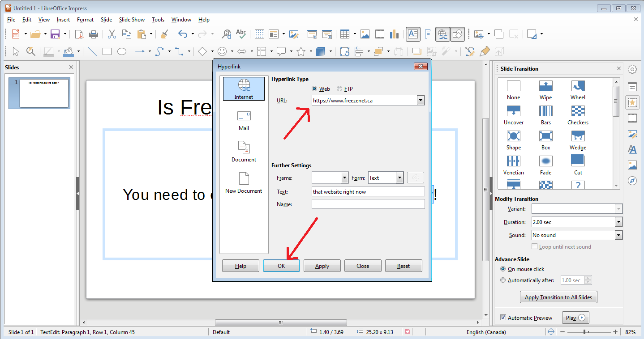Choose the Venetian slide transition
This screenshot has width=644, height=339.
click(x=513, y=165)
